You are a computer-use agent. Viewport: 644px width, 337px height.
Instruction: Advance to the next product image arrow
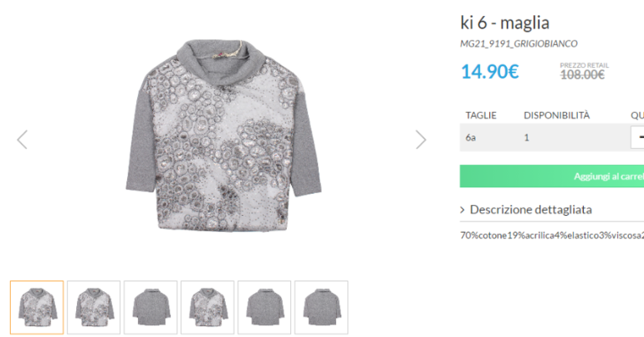tap(421, 140)
